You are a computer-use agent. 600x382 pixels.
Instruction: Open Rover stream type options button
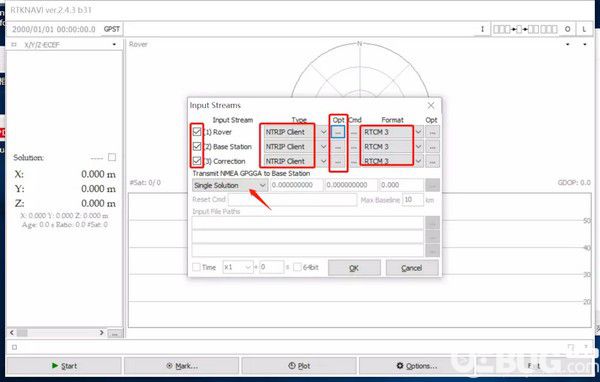click(x=338, y=132)
